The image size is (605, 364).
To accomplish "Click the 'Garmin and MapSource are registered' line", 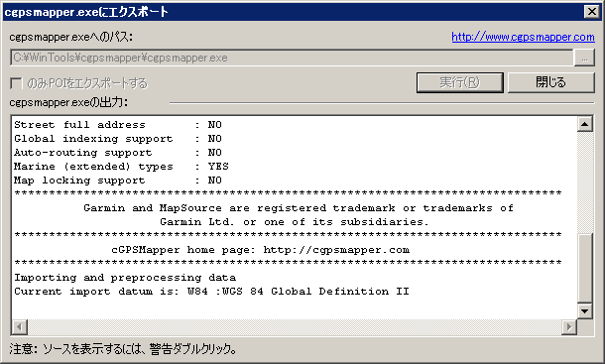I will [299, 208].
